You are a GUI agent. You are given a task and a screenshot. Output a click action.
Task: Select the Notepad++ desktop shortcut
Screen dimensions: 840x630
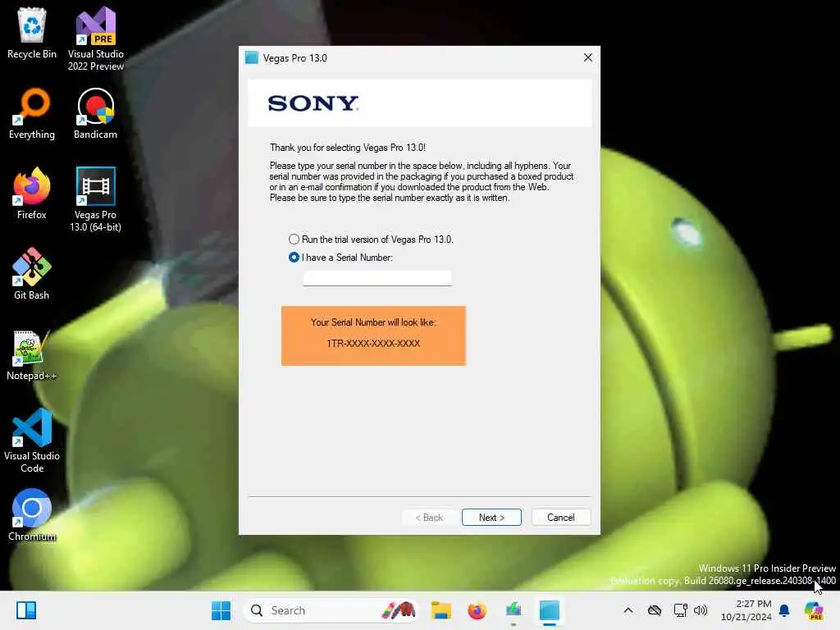(32, 354)
